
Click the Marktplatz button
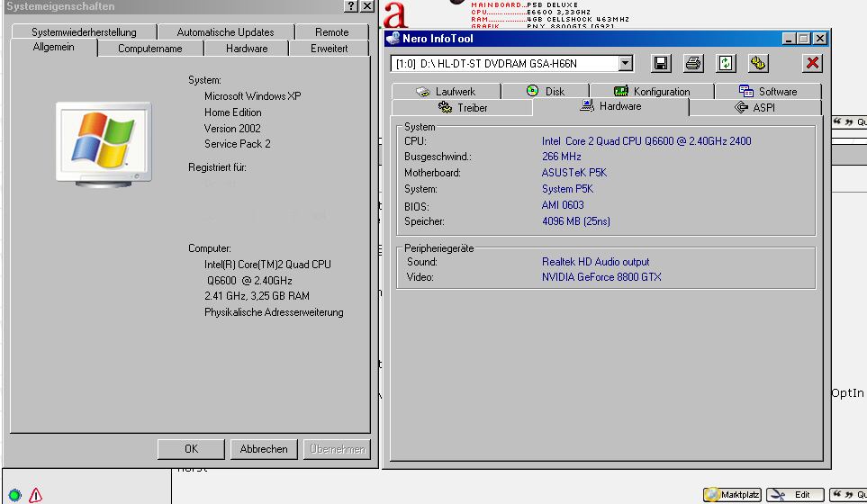point(733,495)
